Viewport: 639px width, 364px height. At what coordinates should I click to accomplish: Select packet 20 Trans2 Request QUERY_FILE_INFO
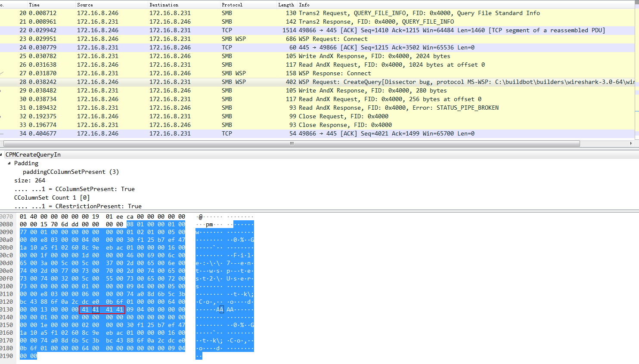click(317, 13)
